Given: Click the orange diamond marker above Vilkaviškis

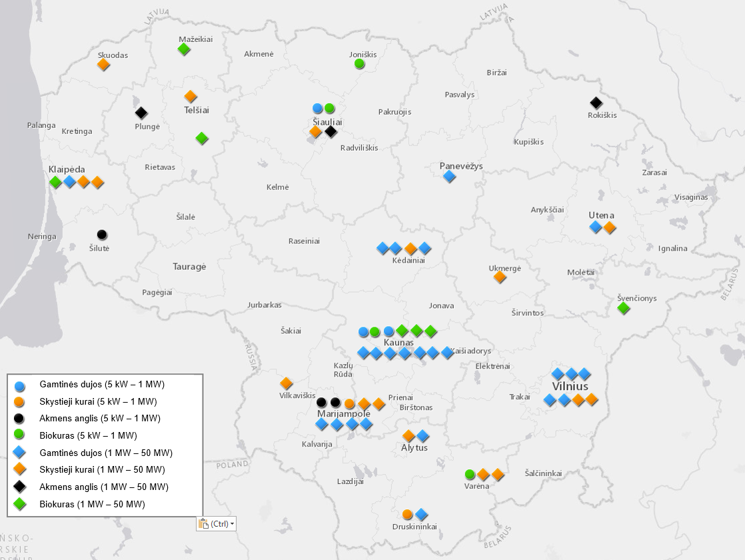Looking at the screenshot, I should click(287, 383).
